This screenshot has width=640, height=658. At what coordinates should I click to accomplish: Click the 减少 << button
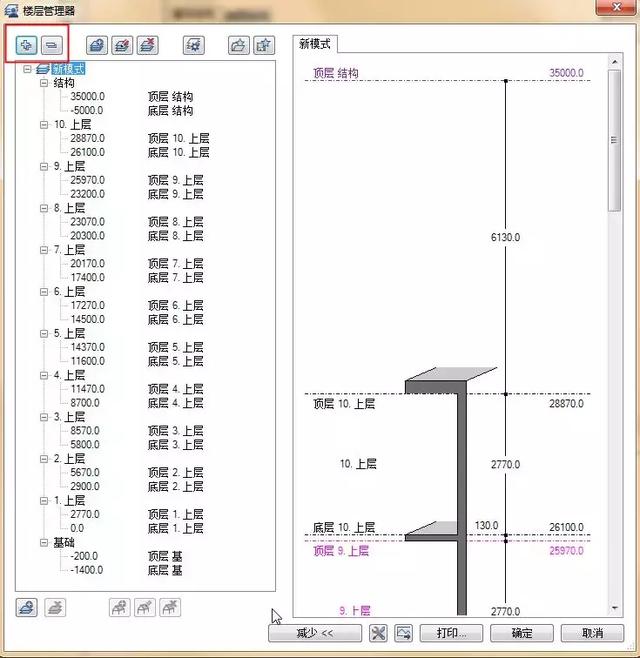point(315,633)
